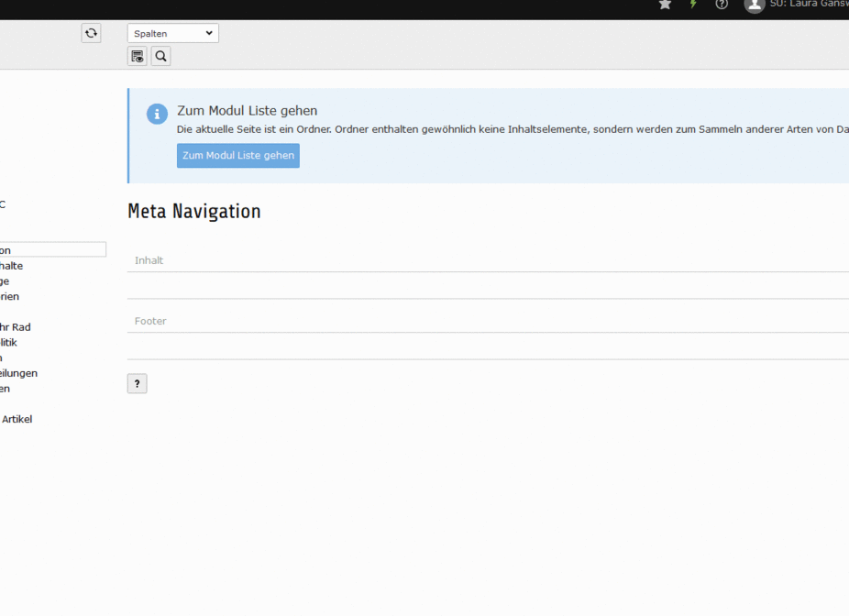
Task: Click the blue info icon in notice
Action: click(x=158, y=114)
